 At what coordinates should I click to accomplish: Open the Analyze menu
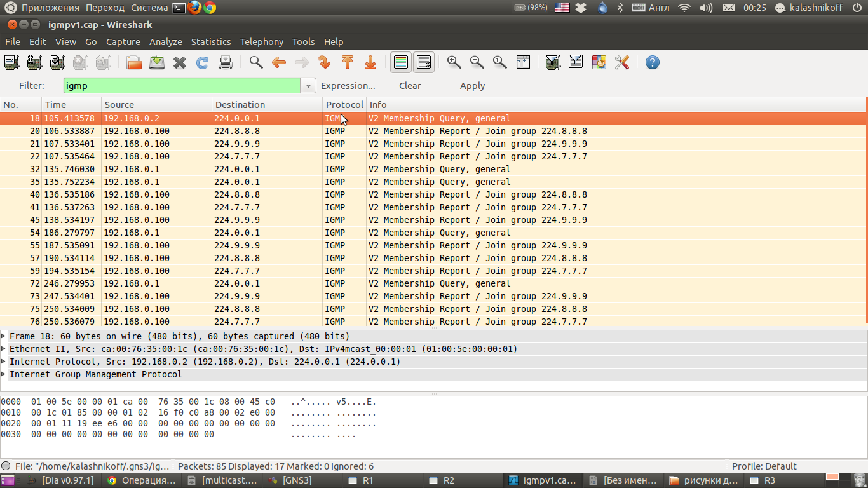(165, 42)
